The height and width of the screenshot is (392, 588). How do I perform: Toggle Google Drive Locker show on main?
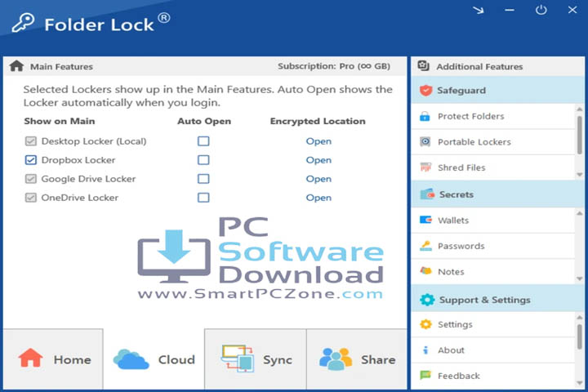click(31, 179)
